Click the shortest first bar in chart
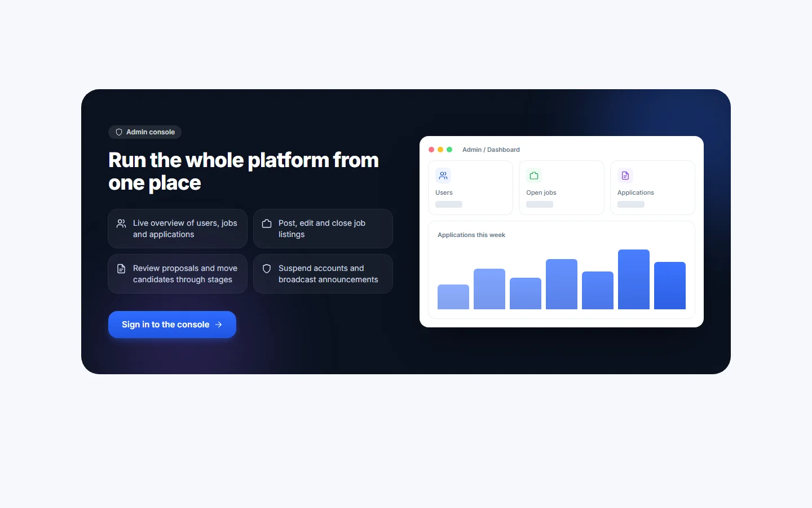The width and height of the screenshot is (812, 508). pyautogui.click(x=453, y=297)
